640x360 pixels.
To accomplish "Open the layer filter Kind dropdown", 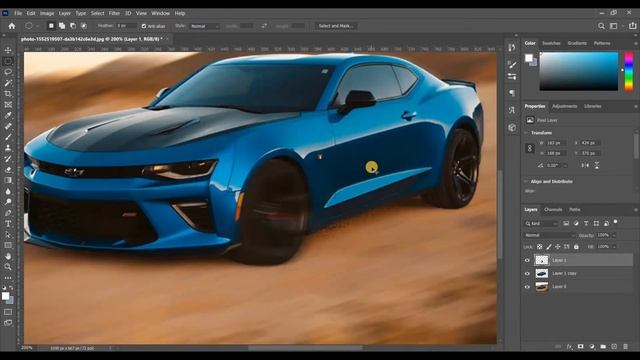I will coord(541,224).
